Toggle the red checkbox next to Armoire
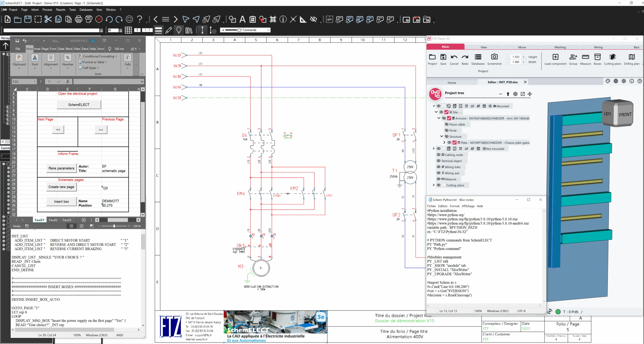The height and width of the screenshot is (344, 644). click(x=449, y=118)
